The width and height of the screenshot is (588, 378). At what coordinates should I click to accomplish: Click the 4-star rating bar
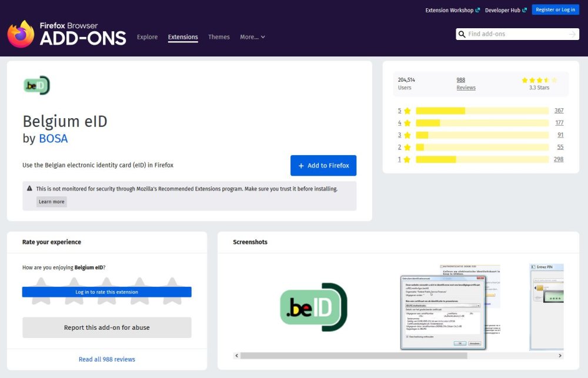[x=482, y=123]
